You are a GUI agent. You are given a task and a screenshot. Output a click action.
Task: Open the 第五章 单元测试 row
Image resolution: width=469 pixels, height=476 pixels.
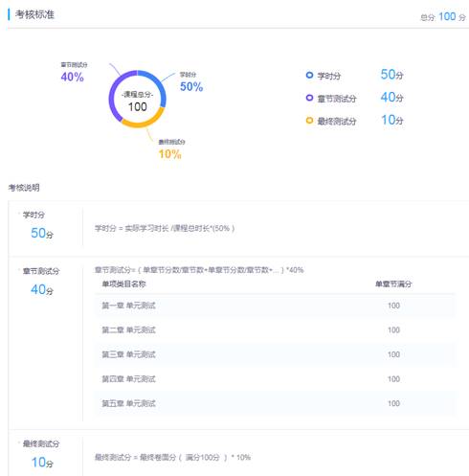(x=275, y=403)
